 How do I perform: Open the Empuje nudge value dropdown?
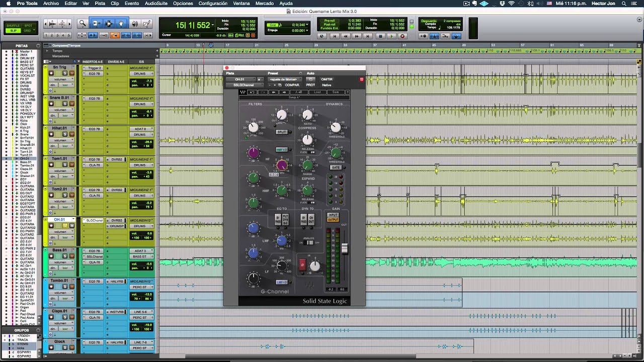[x=307, y=30]
